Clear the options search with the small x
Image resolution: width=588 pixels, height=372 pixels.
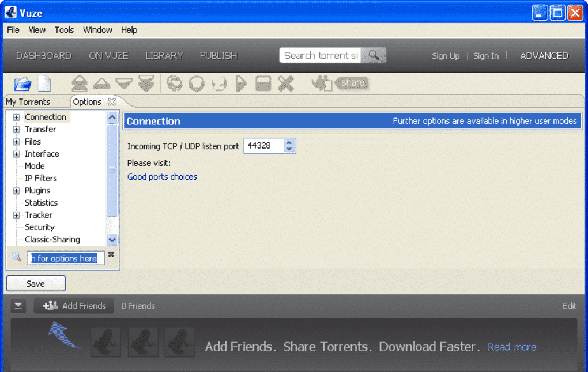tap(111, 255)
